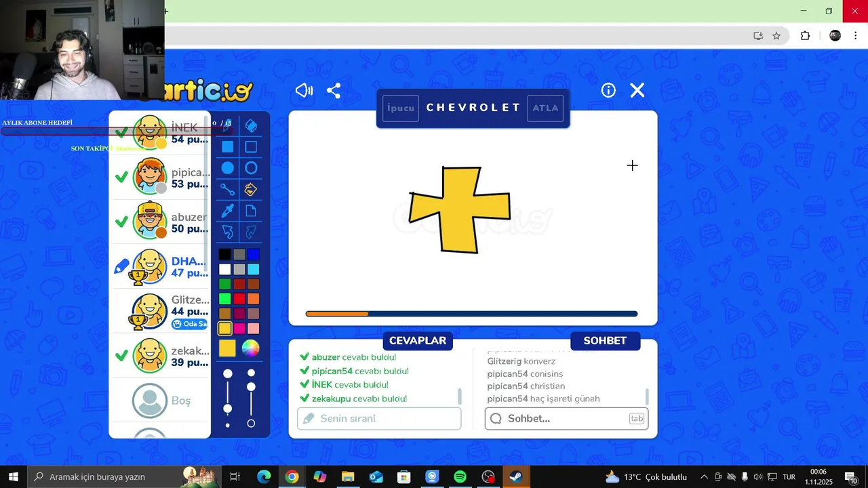
Task: Click 'pipican54 haç işareti günah' chat message
Action: (543, 399)
